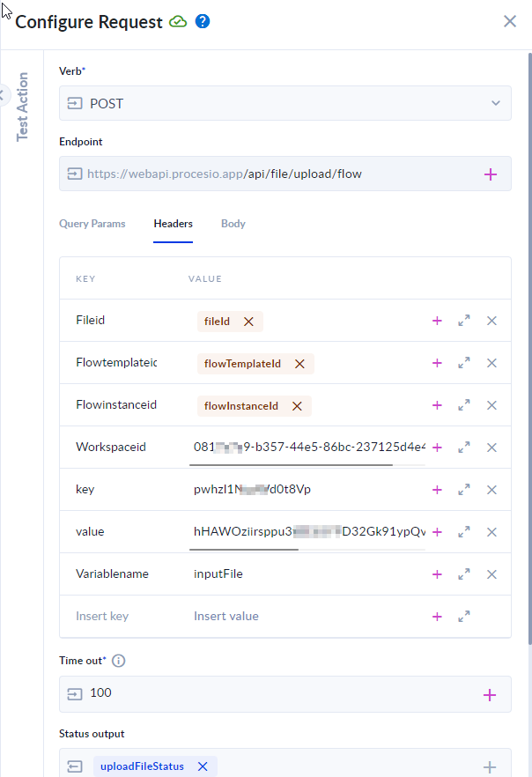
Task: Click the variable arrow icon inside the Endpoint field
Action: [75, 174]
